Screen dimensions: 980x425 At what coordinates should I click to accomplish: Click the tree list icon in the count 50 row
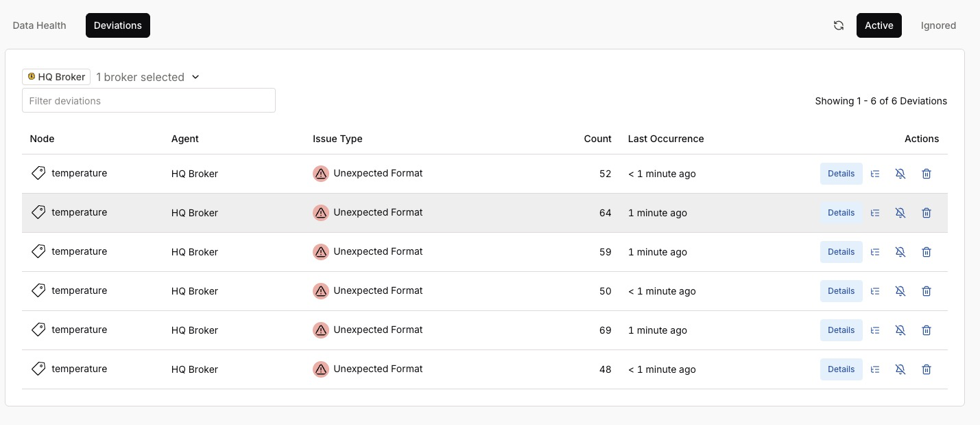(875, 291)
